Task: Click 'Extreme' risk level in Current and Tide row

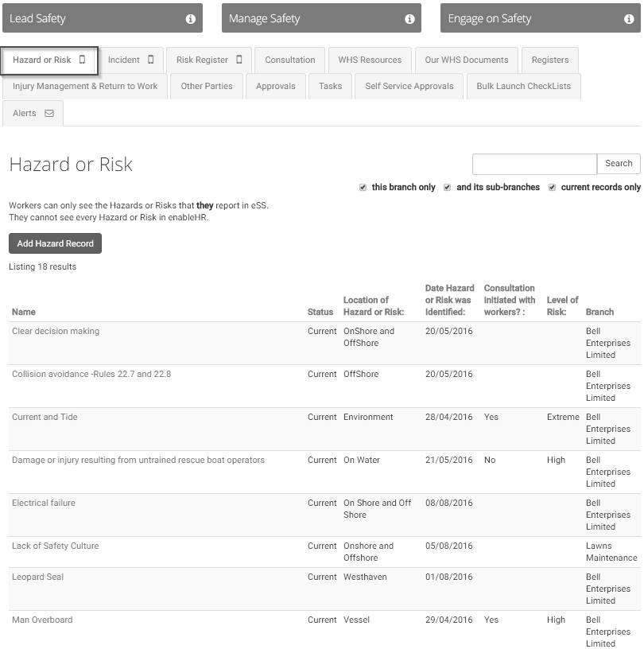Action: (563, 418)
